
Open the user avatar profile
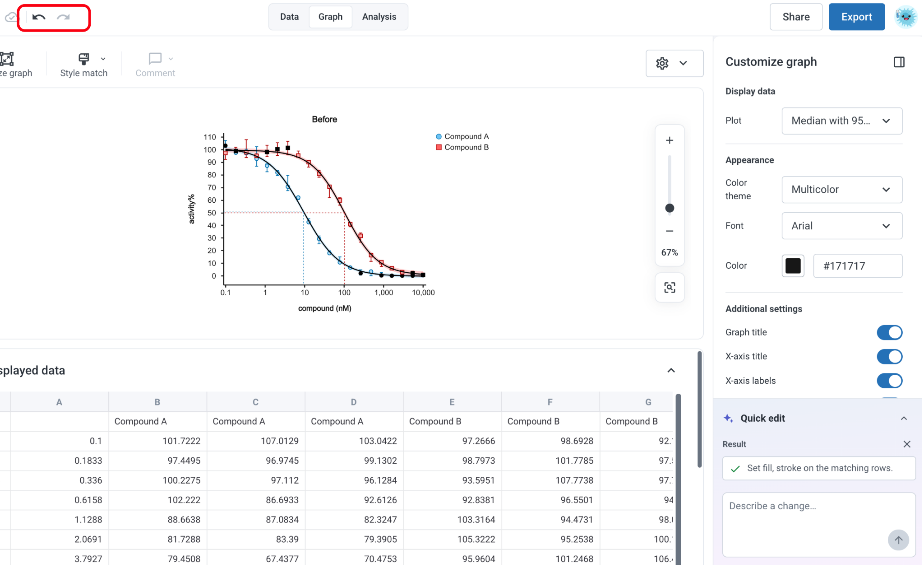point(906,17)
